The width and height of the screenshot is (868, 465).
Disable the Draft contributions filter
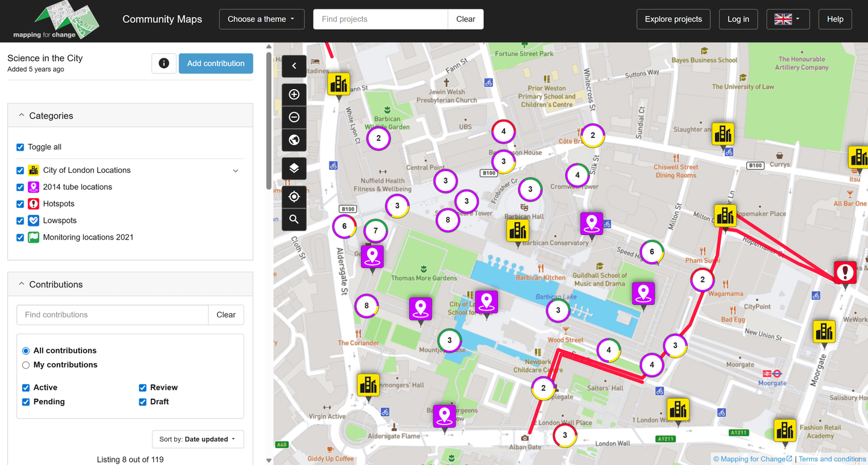coord(142,402)
